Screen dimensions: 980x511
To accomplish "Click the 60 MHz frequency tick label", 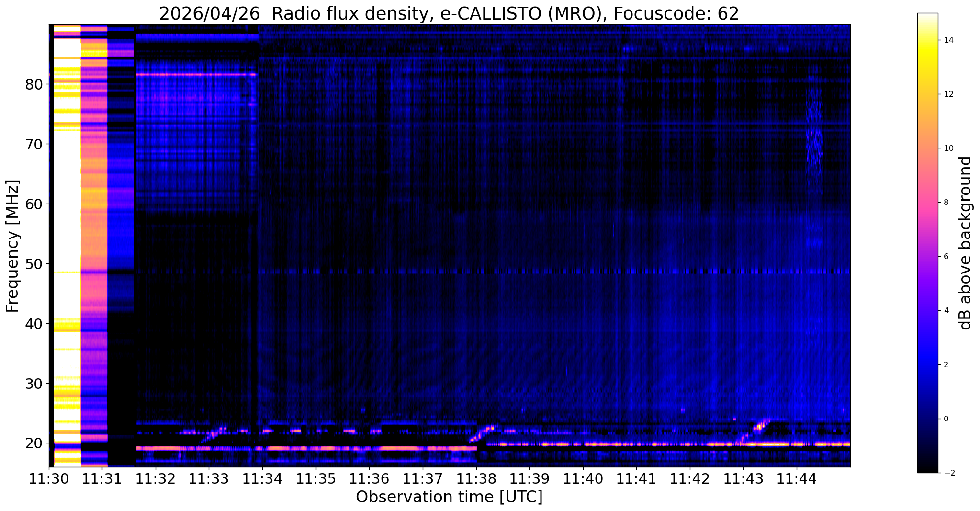I will point(34,204).
